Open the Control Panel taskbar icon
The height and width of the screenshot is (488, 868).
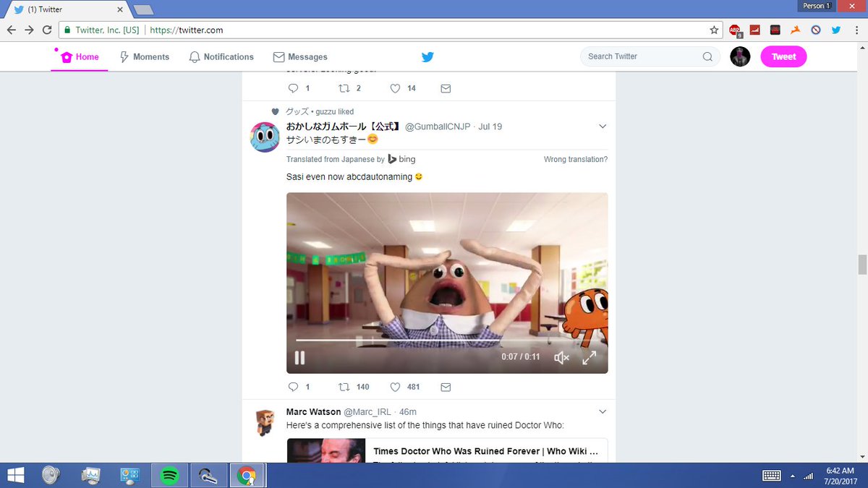(x=130, y=476)
